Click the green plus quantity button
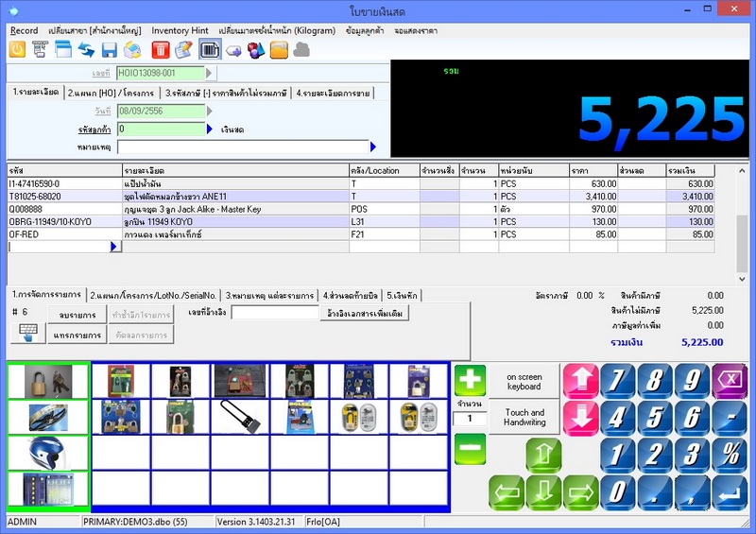 click(470, 380)
